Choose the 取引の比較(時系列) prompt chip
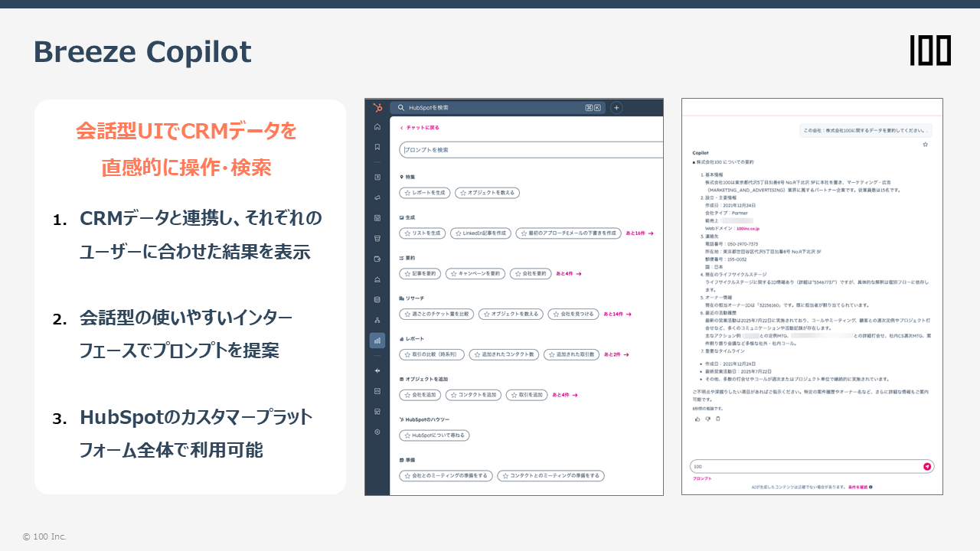 [433, 354]
